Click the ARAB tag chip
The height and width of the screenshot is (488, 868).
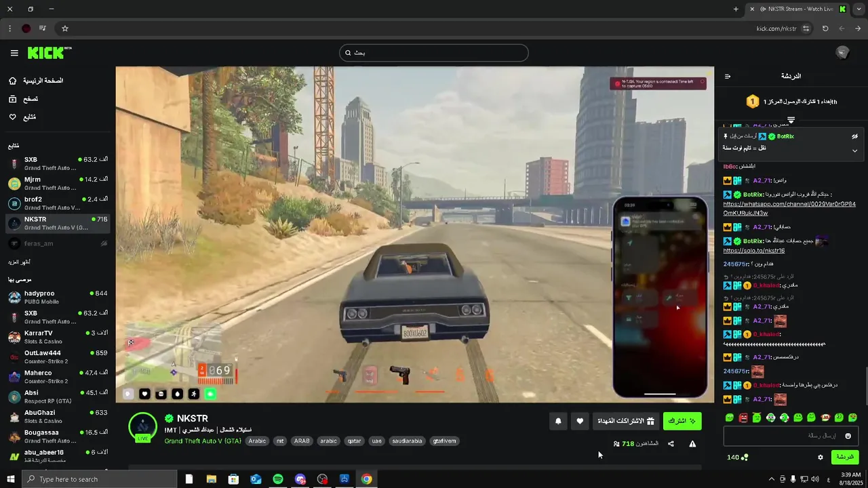pyautogui.click(x=302, y=441)
